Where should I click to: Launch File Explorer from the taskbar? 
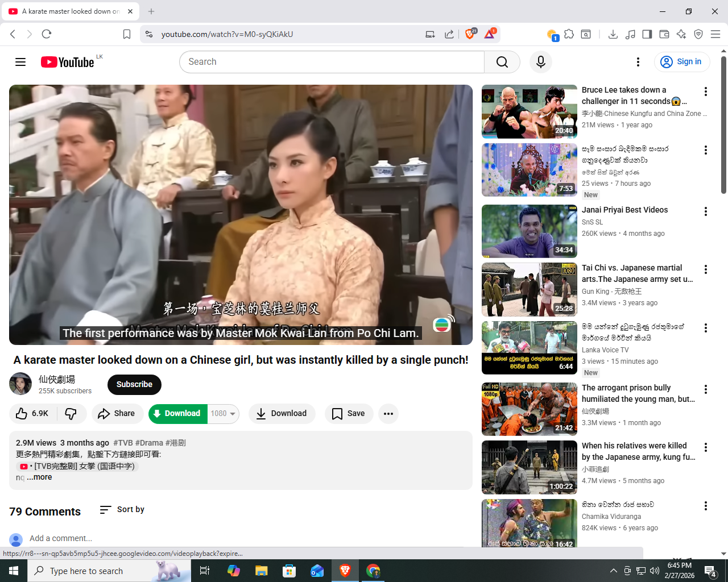coord(261,571)
